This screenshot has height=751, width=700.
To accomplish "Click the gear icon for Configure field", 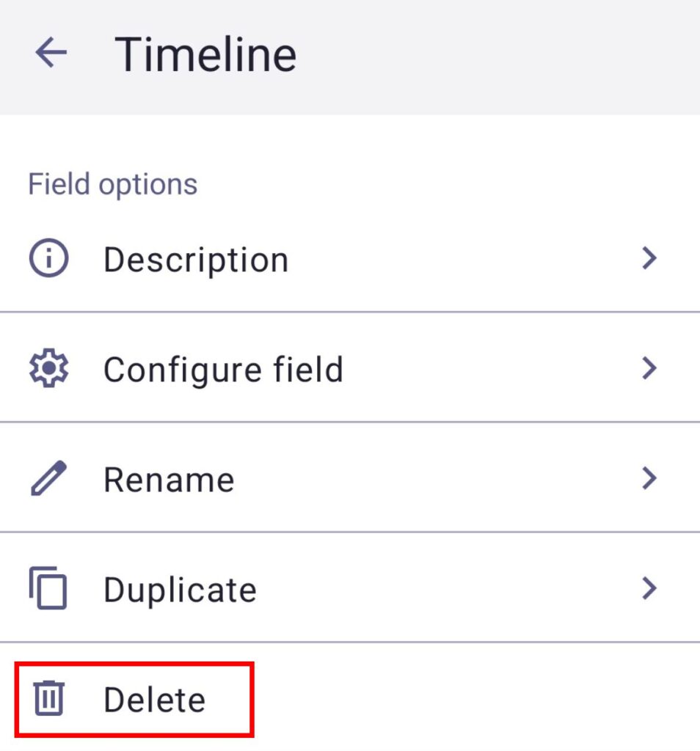I will click(x=48, y=369).
